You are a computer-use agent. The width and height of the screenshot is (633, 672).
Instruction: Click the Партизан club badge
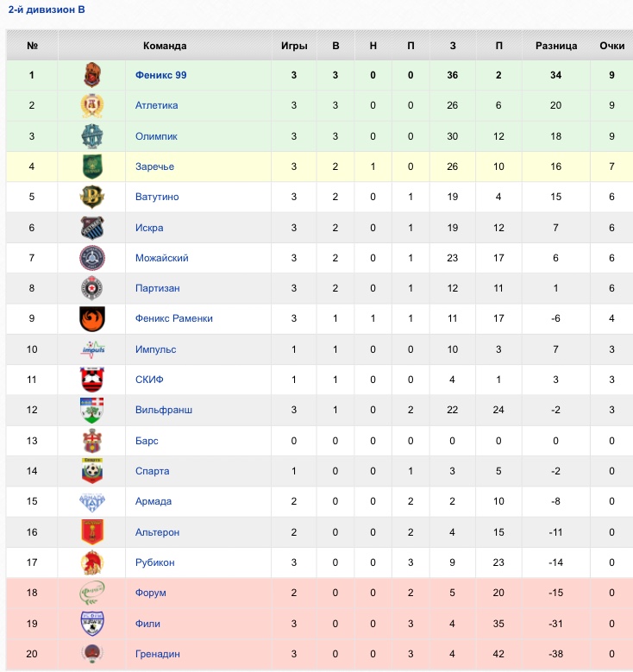(x=91, y=288)
